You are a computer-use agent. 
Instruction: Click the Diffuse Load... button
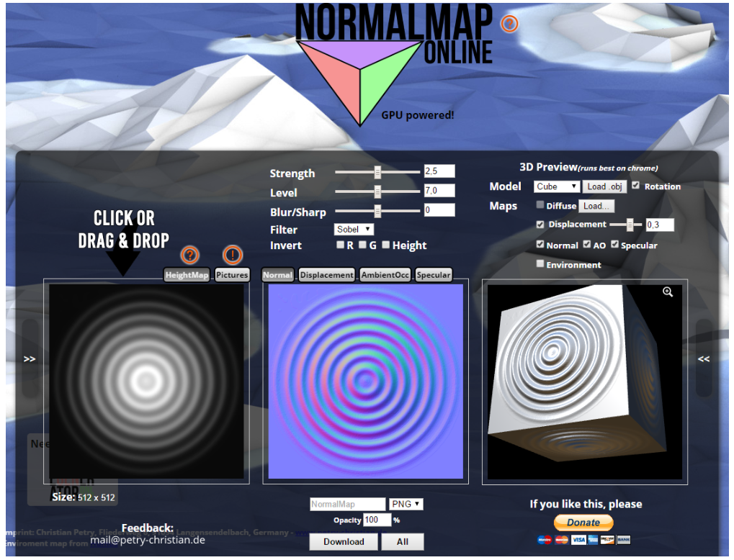(x=596, y=206)
